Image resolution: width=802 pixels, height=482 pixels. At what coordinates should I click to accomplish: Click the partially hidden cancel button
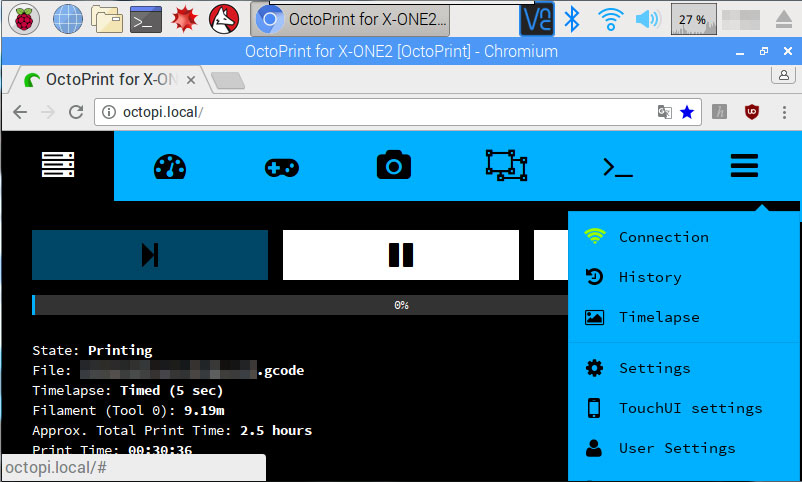[551, 255]
